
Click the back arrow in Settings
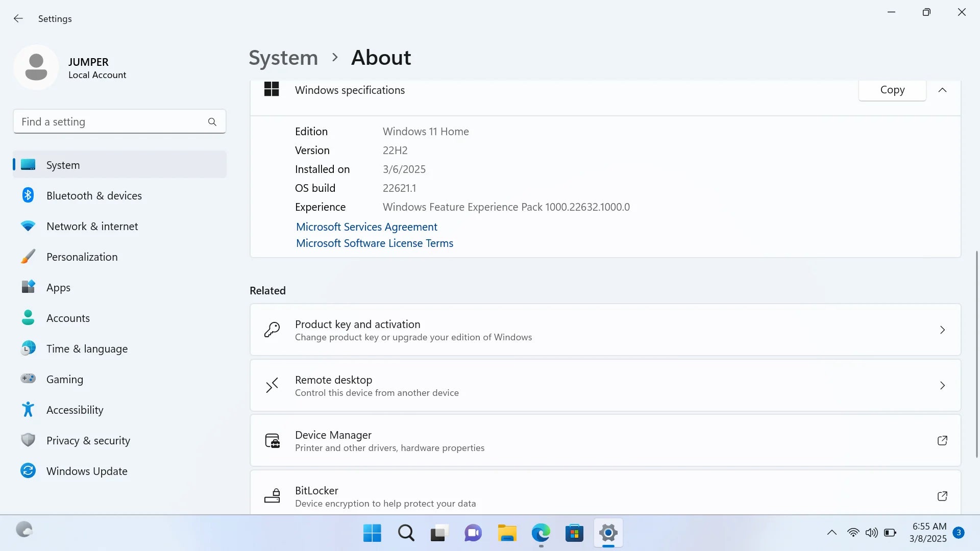[x=18, y=19]
